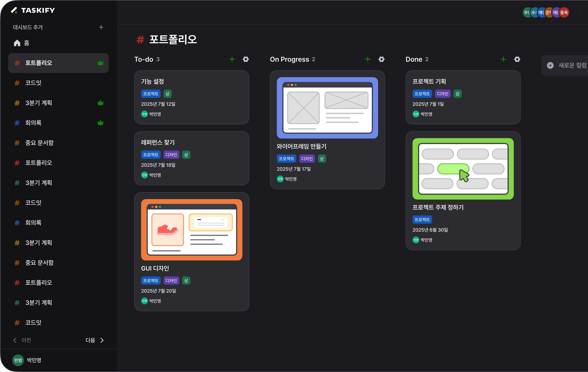Open the 기능 설정 card
Screen dimensions: 588x372
[191, 97]
